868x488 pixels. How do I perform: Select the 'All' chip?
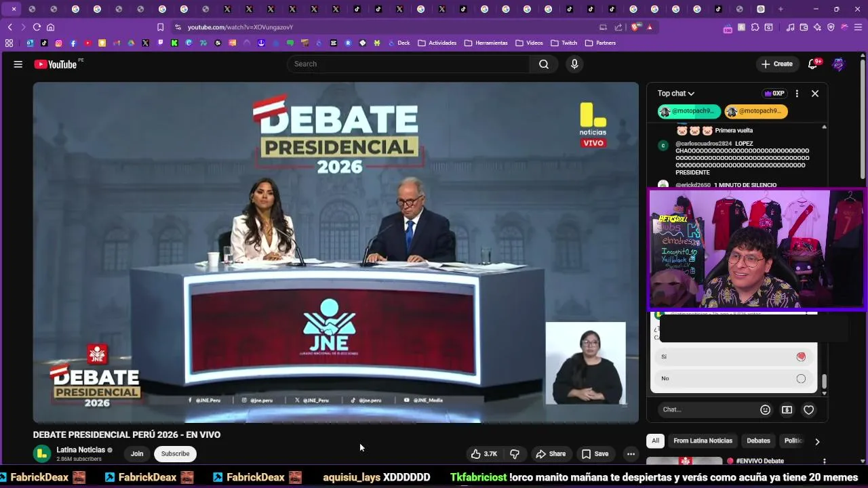click(x=655, y=441)
